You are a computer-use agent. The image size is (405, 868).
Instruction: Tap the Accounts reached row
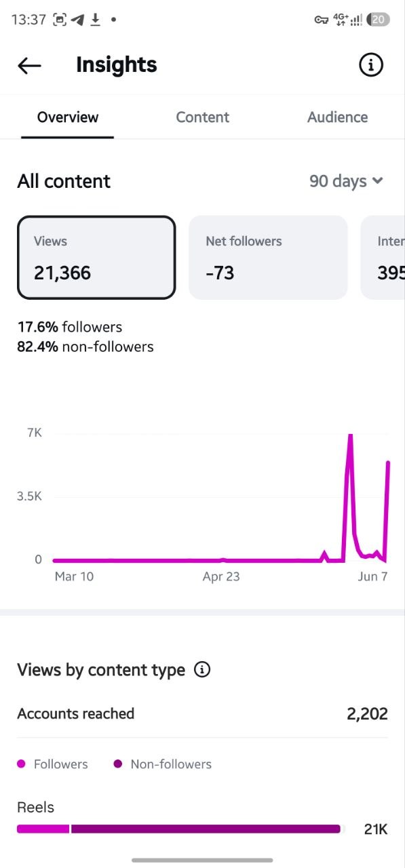click(202, 713)
